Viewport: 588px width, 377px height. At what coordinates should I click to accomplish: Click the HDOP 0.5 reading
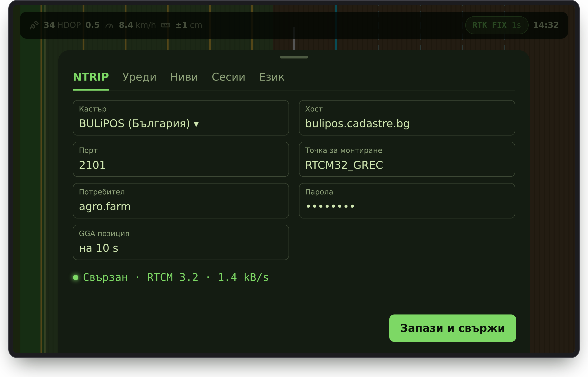(78, 25)
